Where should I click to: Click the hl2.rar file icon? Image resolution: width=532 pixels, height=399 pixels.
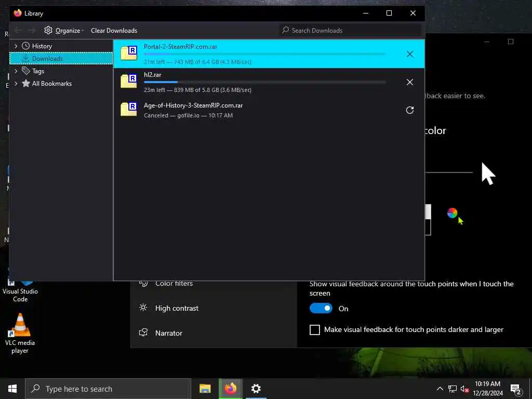[129, 82]
